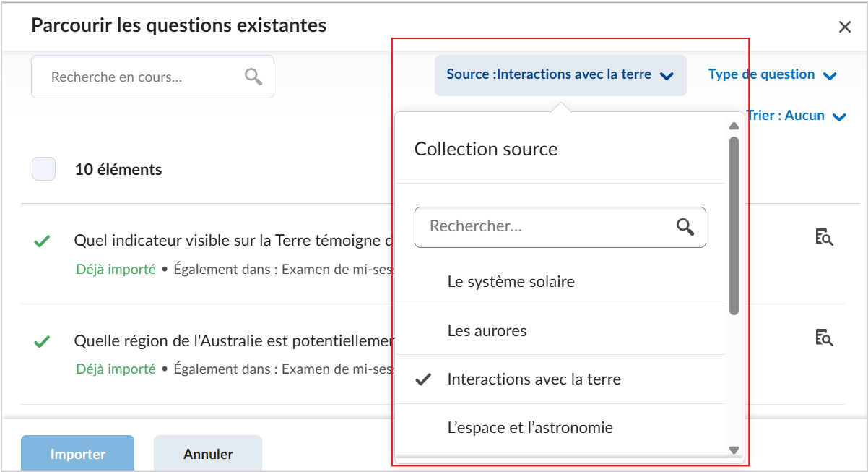The width and height of the screenshot is (868, 472).
Task: Click the 'Collection source' heading
Action: pos(486,149)
